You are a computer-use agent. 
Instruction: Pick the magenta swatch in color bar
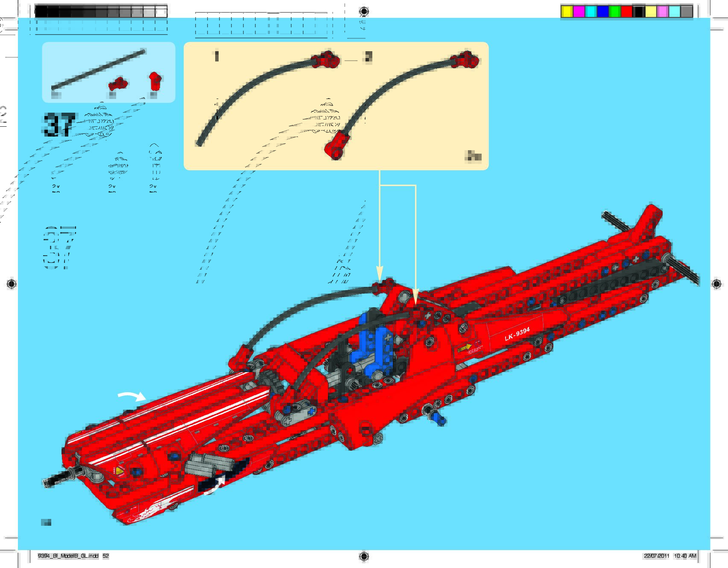[579, 12]
